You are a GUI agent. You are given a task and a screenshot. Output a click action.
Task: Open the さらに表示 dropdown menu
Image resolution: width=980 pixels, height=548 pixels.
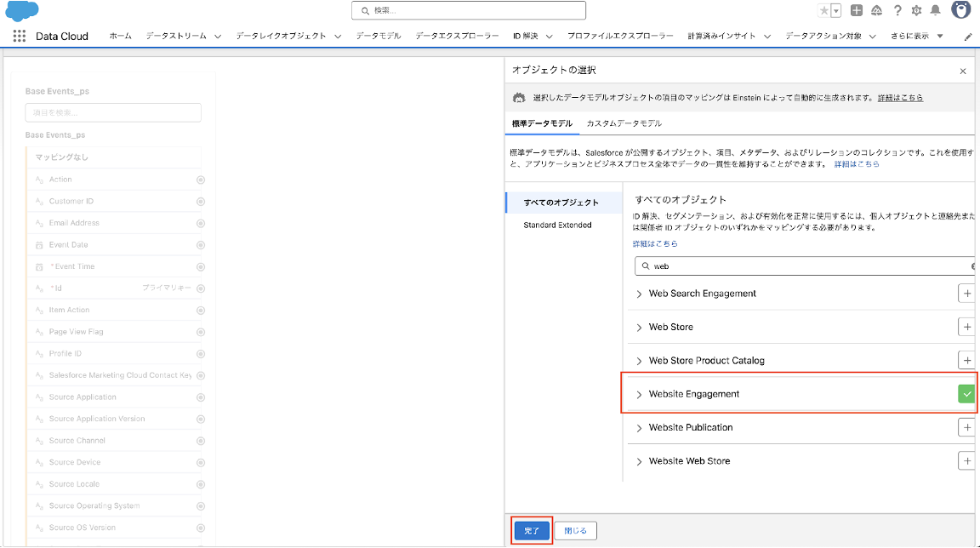coord(916,37)
